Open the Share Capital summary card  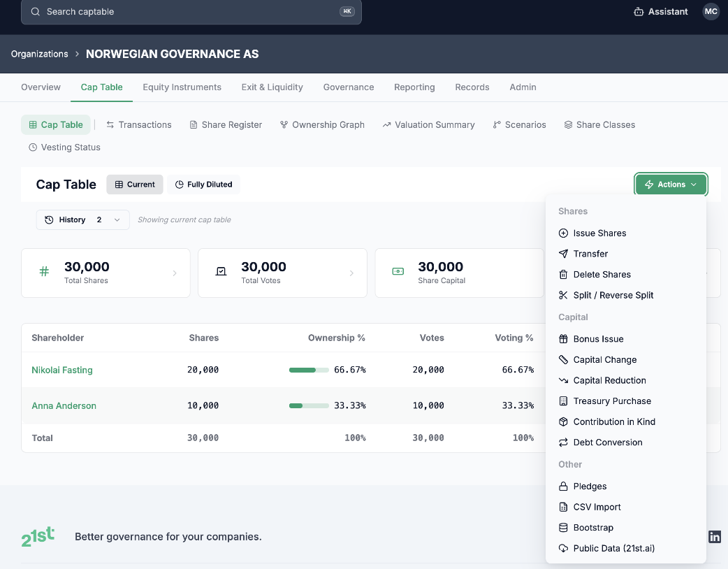(x=459, y=273)
